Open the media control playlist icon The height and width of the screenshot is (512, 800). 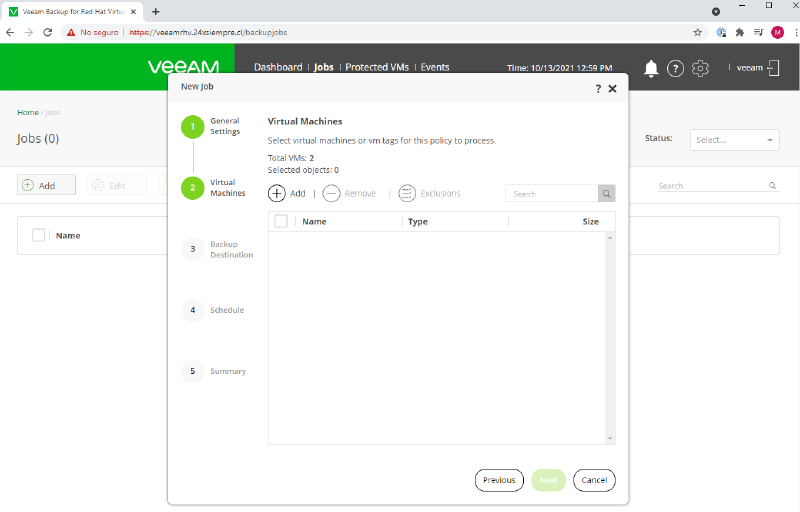coord(759,33)
